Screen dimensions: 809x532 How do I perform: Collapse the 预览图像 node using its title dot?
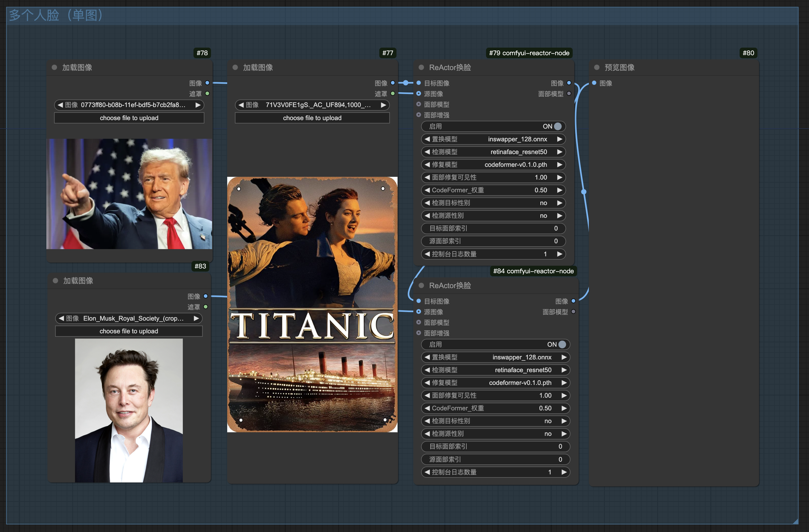(x=596, y=67)
